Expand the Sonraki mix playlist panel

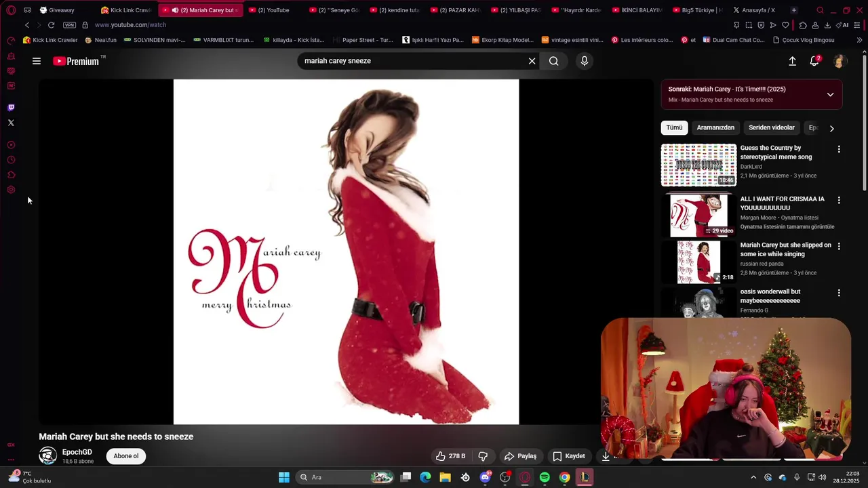tap(830, 94)
